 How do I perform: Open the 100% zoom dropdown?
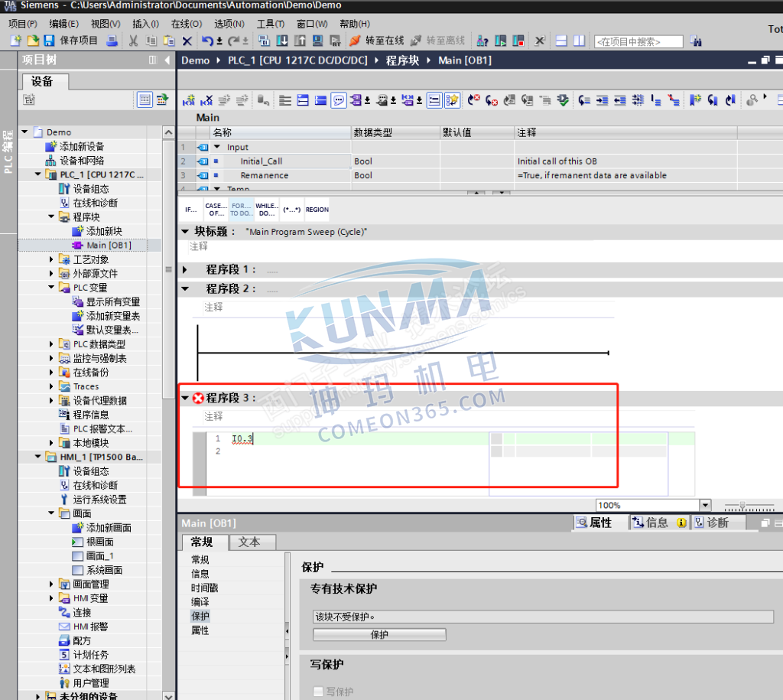705,505
